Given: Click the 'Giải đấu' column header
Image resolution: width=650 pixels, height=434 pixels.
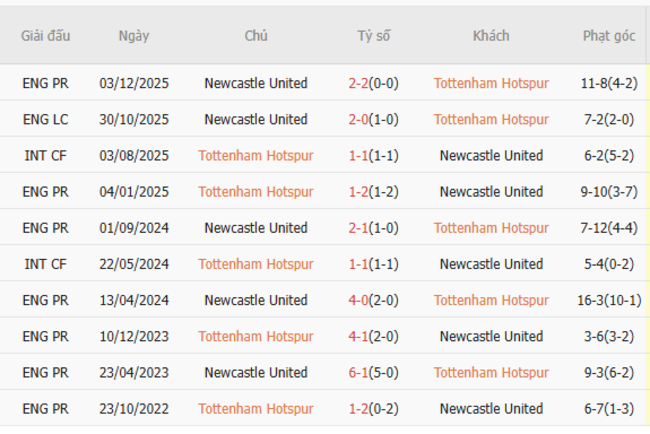Looking at the screenshot, I should click(46, 36).
